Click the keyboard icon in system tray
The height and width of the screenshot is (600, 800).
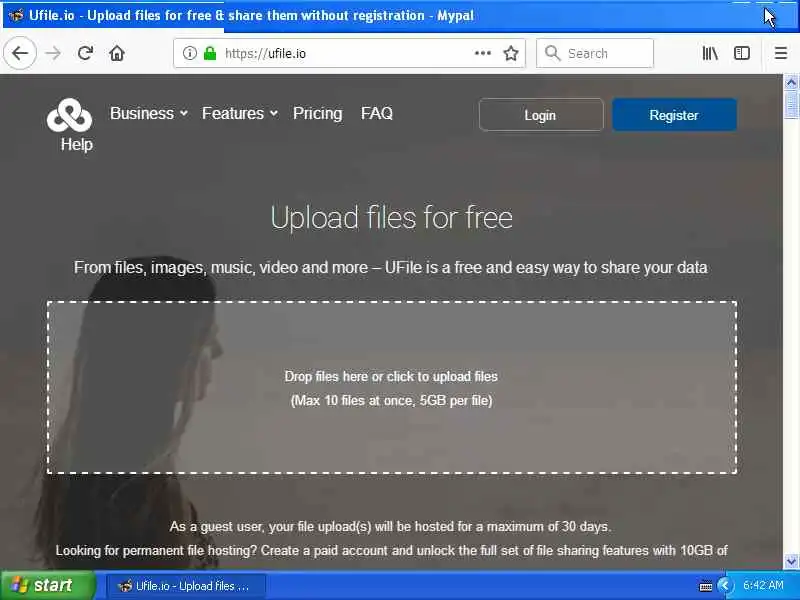click(706, 586)
